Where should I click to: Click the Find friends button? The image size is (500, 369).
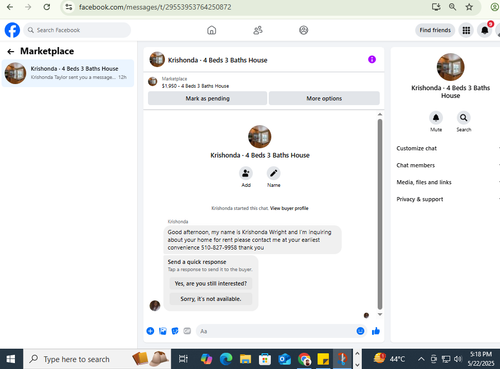[435, 30]
